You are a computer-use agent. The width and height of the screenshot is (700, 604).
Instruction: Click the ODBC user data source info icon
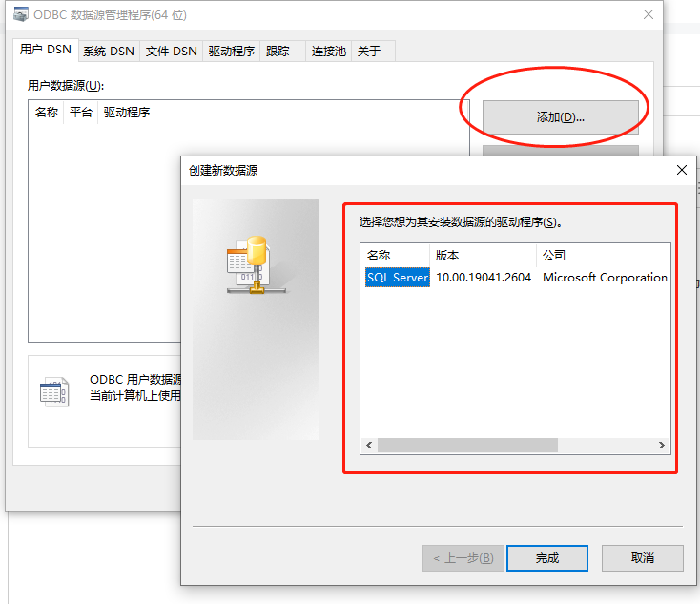54,392
